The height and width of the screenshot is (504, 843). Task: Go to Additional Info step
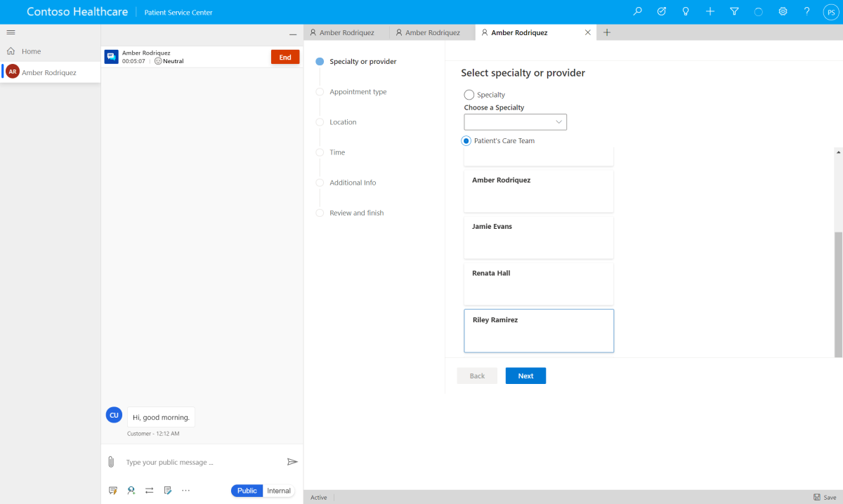point(353,183)
